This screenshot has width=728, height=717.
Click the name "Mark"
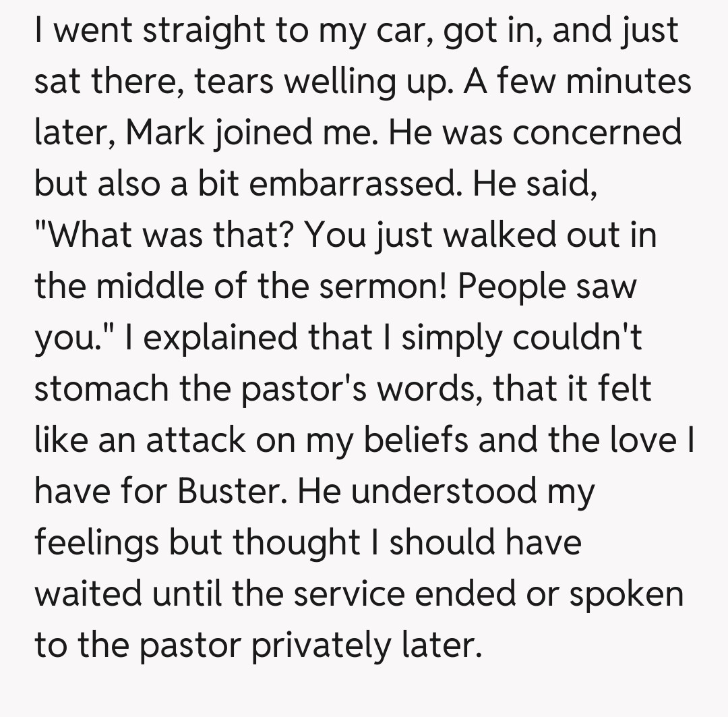coord(166,133)
